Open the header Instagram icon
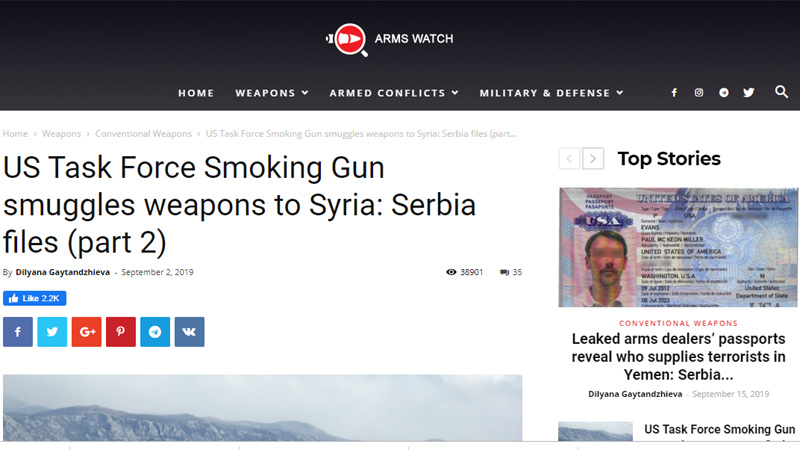Screen dimensions: 800x450 point(698,93)
